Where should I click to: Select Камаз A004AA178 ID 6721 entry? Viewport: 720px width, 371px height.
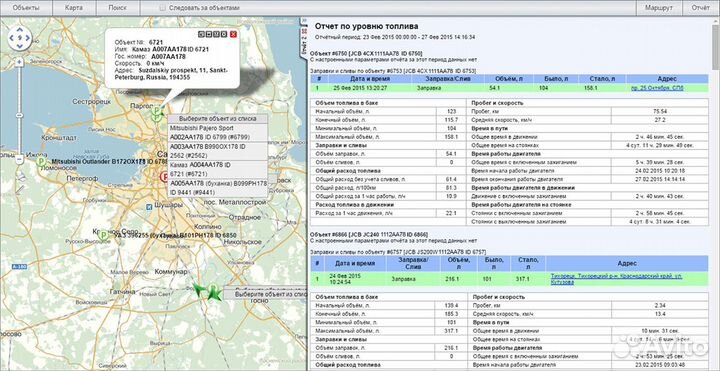[218, 169]
